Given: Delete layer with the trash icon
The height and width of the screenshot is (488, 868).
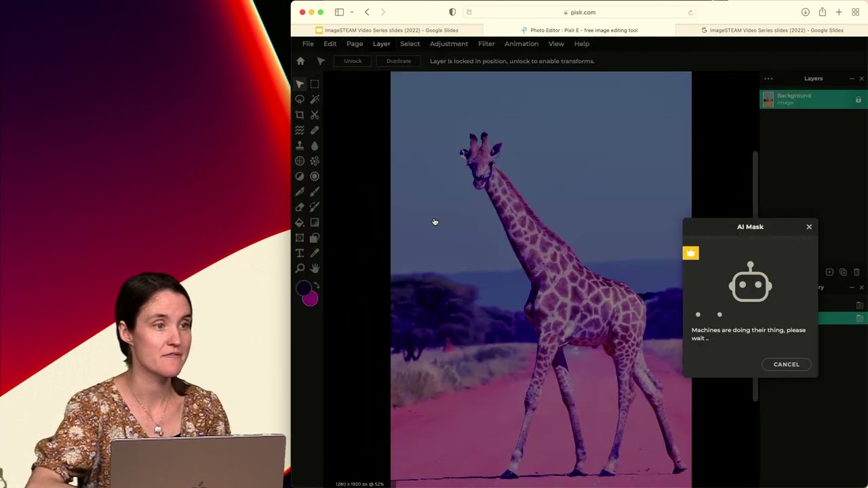Looking at the screenshot, I should tap(856, 272).
